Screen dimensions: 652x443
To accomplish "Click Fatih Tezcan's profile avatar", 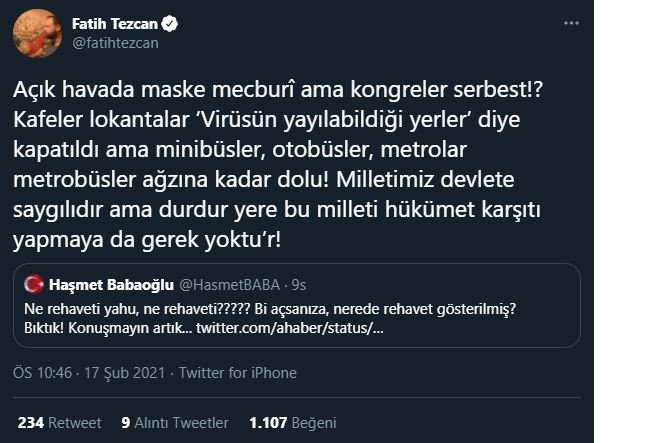I will point(37,33).
